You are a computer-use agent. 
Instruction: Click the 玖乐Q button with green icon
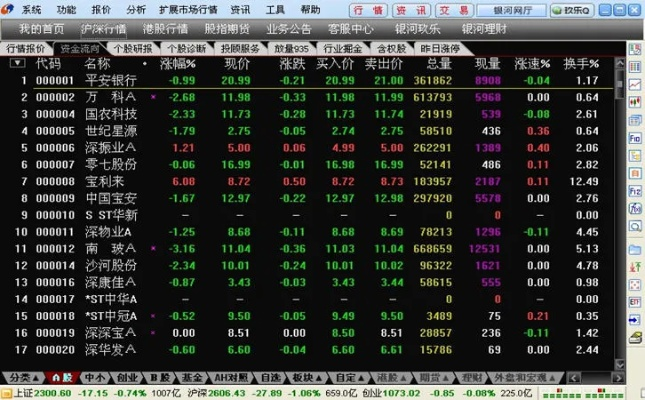(x=578, y=9)
